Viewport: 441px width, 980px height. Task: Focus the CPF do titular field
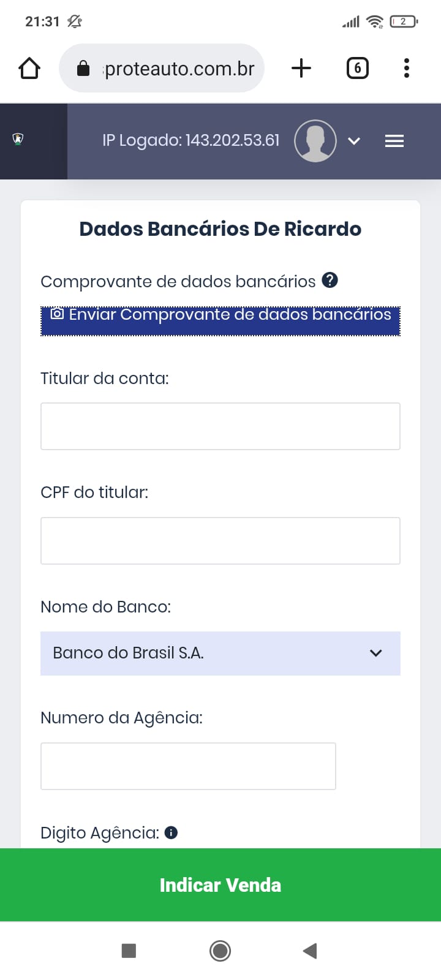221,541
